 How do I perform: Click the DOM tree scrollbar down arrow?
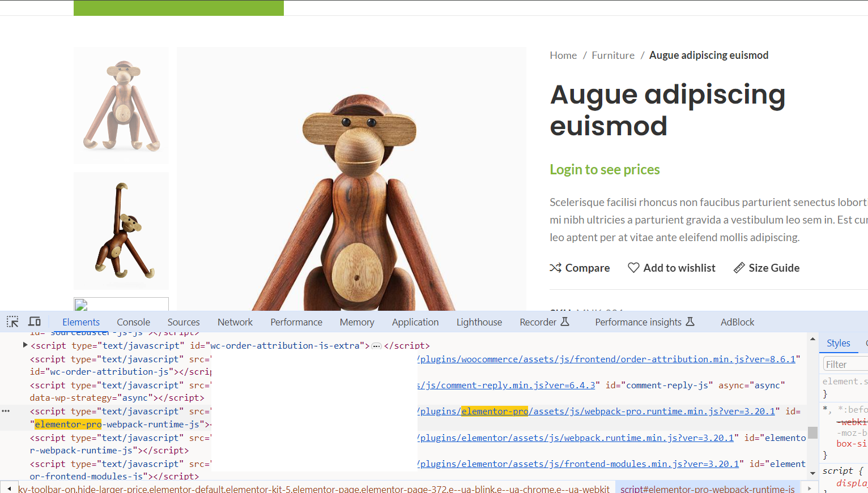pos(812,473)
